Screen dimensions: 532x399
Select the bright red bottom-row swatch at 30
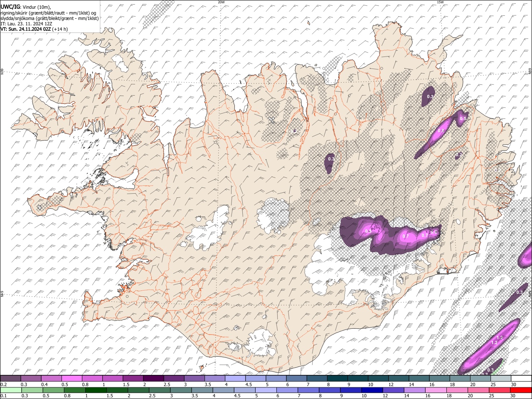tap(521, 390)
